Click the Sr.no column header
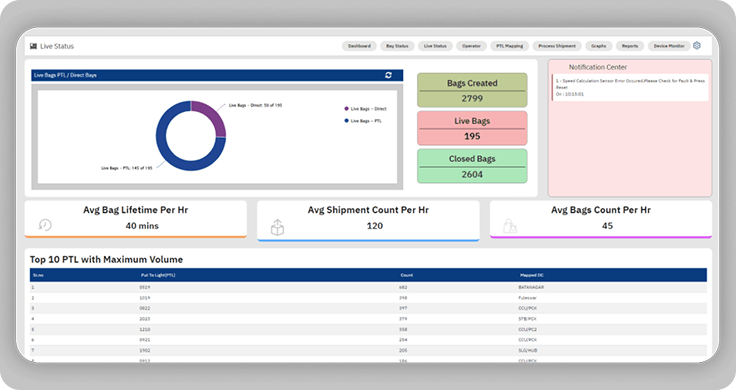736x390 pixels. tap(38, 275)
